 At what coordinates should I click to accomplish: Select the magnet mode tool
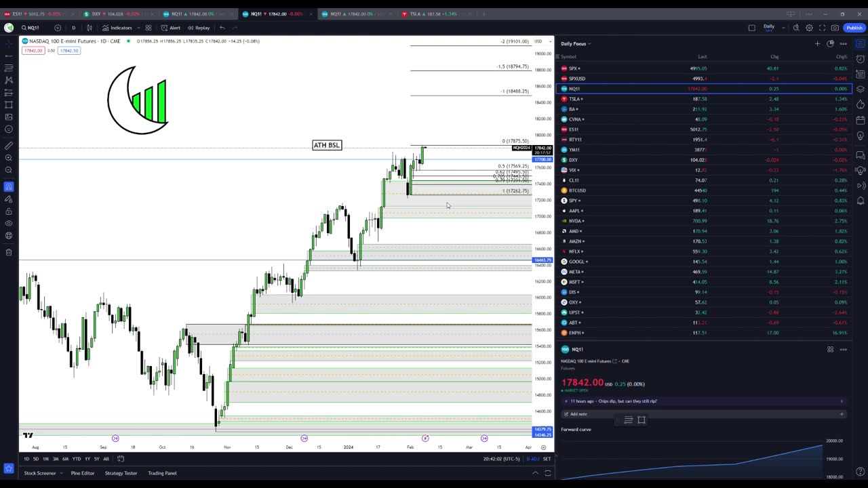[x=9, y=186]
